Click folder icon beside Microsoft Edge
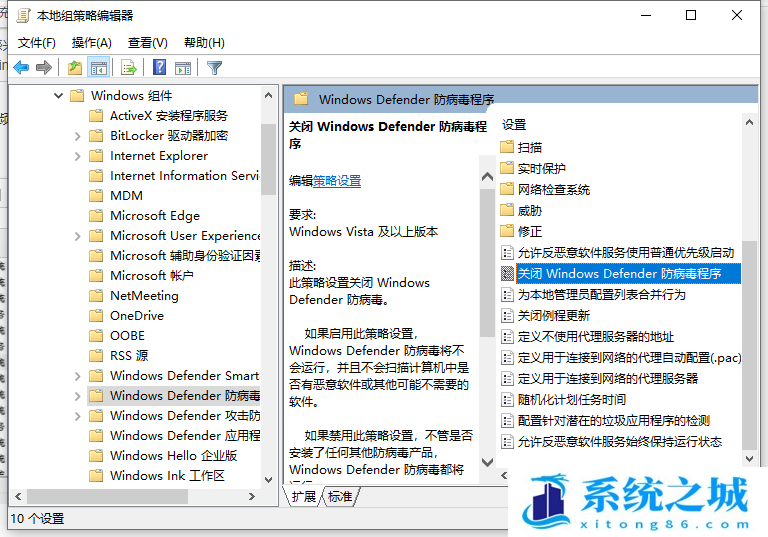Screen dimensions: 768x537 coord(96,215)
